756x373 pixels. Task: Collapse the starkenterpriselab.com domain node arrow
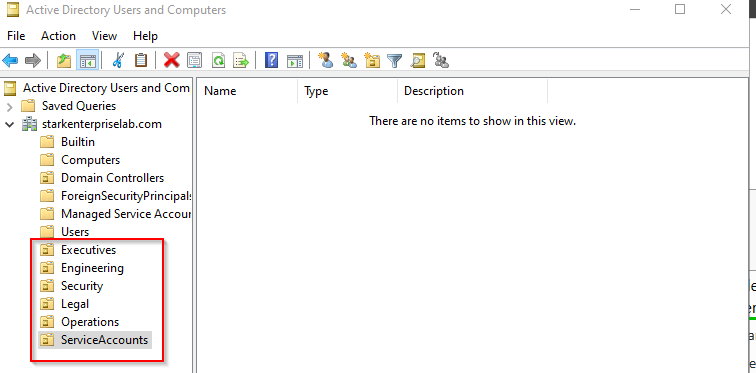(x=10, y=124)
